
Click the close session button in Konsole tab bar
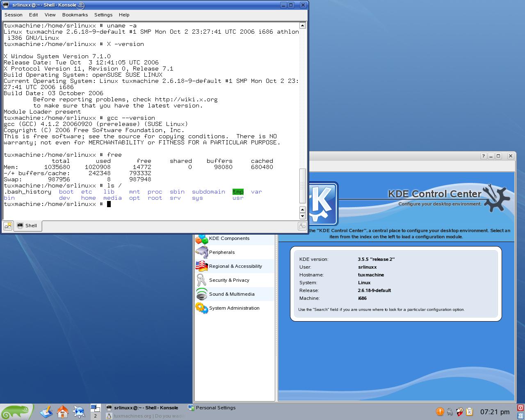pos(302,226)
